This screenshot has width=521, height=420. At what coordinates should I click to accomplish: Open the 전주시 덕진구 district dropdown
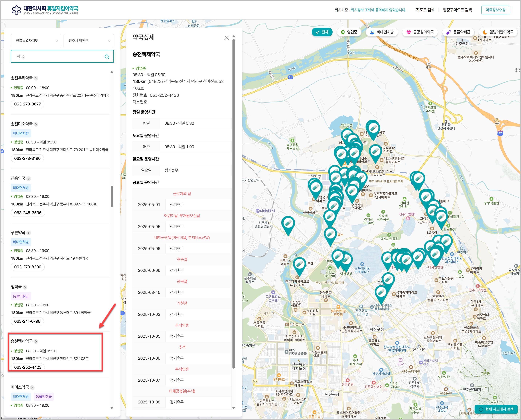(89, 41)
